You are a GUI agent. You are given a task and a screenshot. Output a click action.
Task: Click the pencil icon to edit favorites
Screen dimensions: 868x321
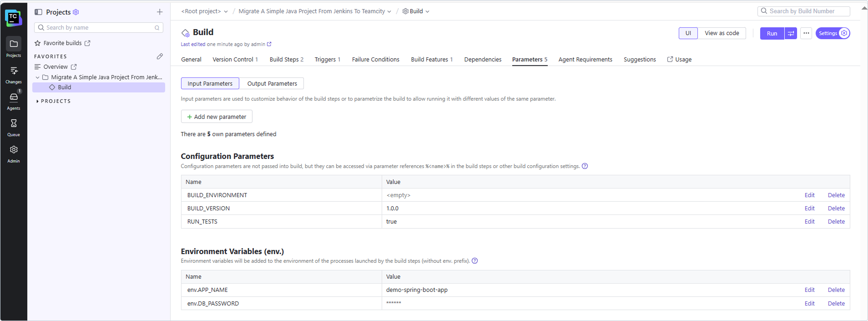(x=160, y=56)
